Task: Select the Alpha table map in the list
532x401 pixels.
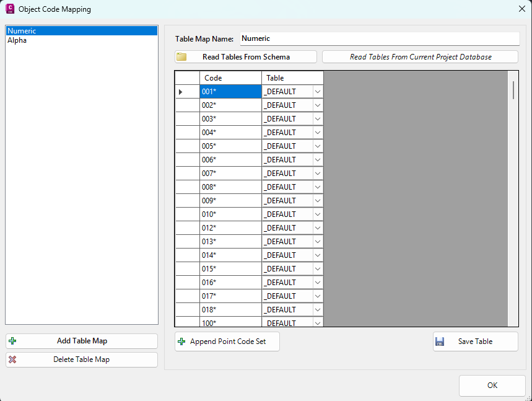Action: (17, 40)
